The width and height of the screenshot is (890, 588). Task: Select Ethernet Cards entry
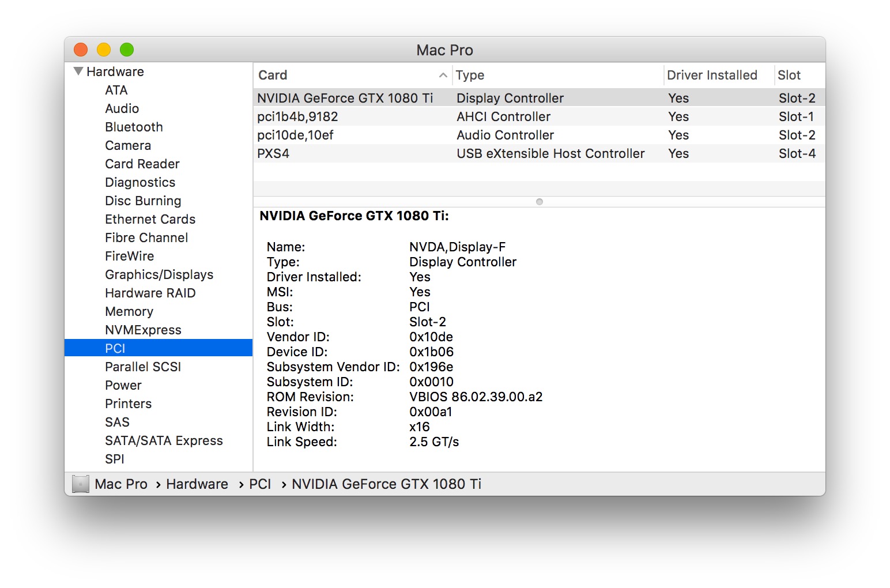click(x=150, y=219)
